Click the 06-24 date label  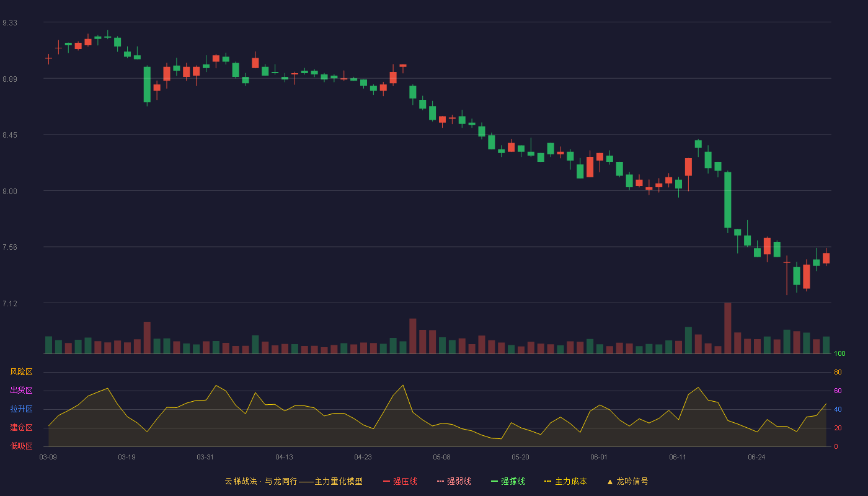tap(757, 457)
